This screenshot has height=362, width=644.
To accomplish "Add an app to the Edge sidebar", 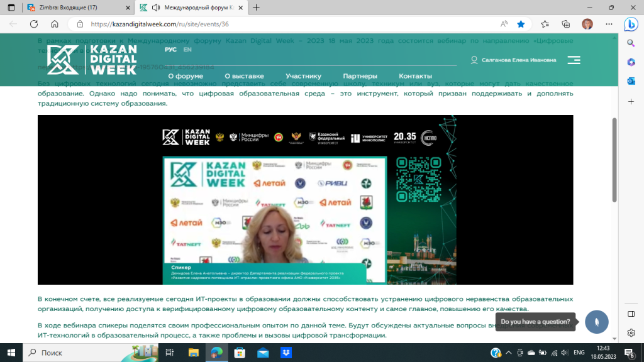I will [631, 101].
